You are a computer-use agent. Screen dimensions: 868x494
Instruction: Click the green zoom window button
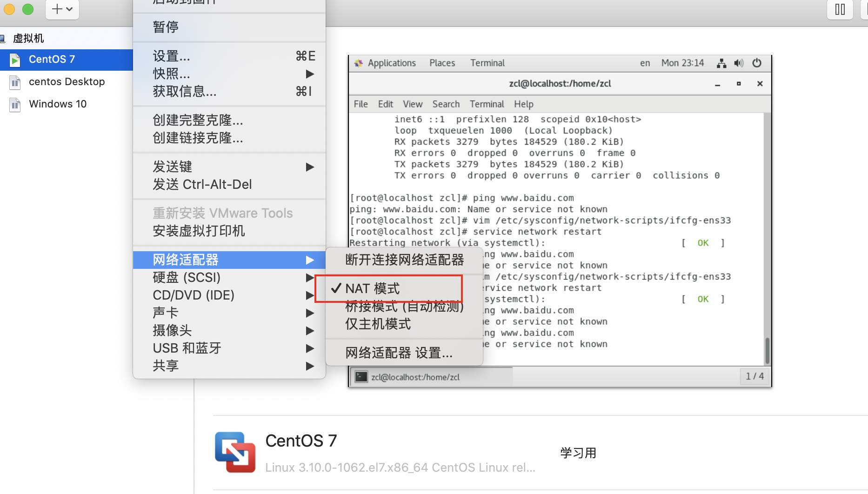pos(28,9)
